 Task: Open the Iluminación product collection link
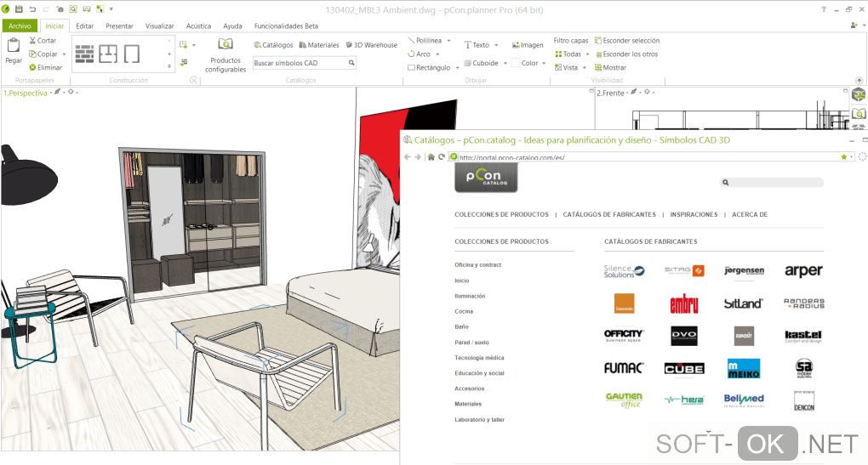tap(470, 296)
